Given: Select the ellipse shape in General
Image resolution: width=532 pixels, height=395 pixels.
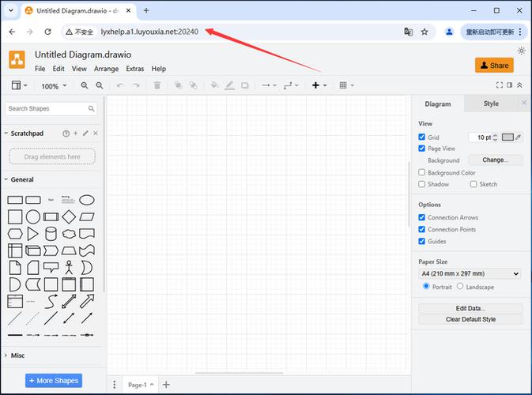Looking at the screenshot, I should point(87,200).
